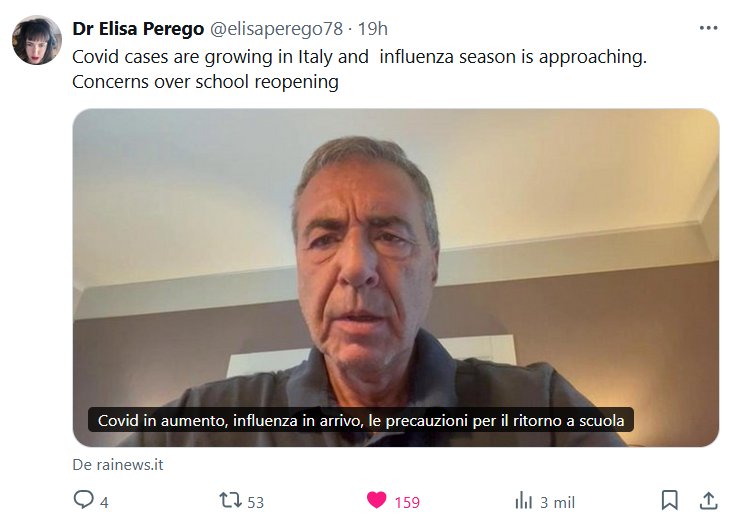Click the reply count 4

(x=104, y=502)
